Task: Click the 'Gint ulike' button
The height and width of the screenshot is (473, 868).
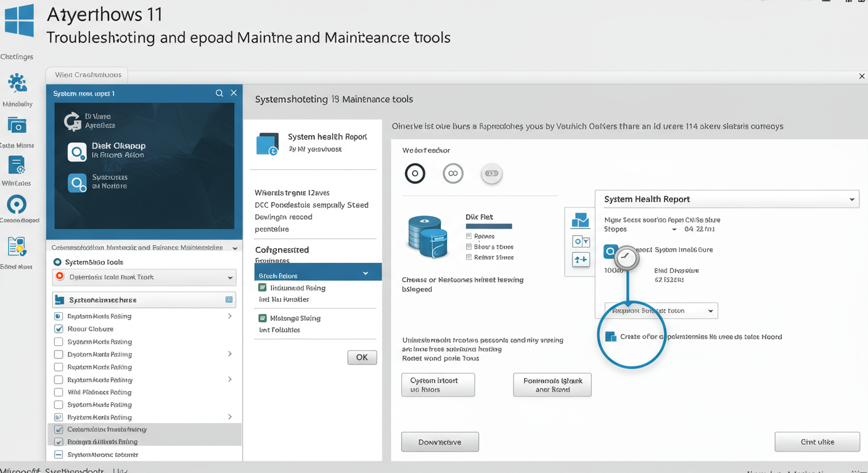Action: pyautogui.click(x=817, y=442)
